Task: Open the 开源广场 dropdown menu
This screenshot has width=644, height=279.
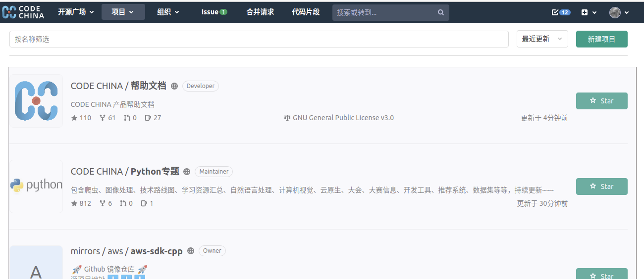Action: click(76, 12)
